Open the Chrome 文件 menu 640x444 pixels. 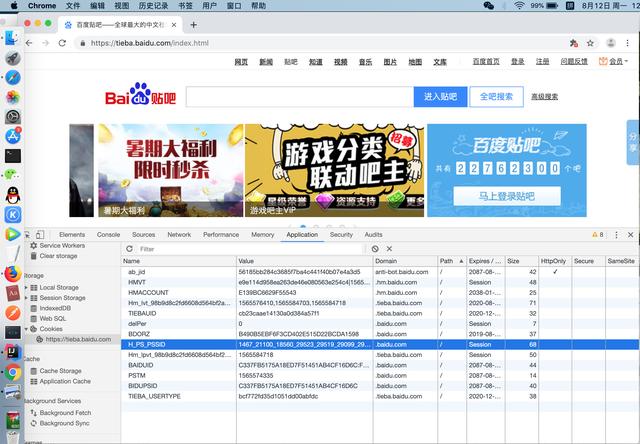coord(73,6)
